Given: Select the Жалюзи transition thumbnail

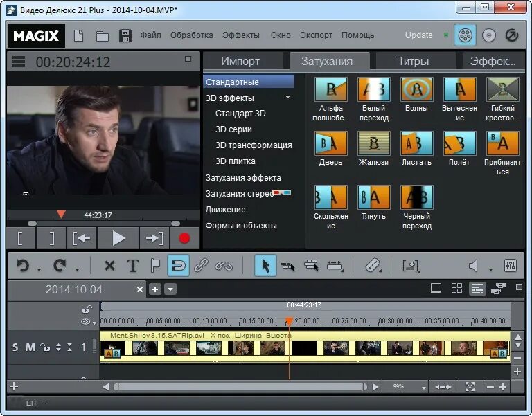Looking at the screenshot, I should 373,143.
